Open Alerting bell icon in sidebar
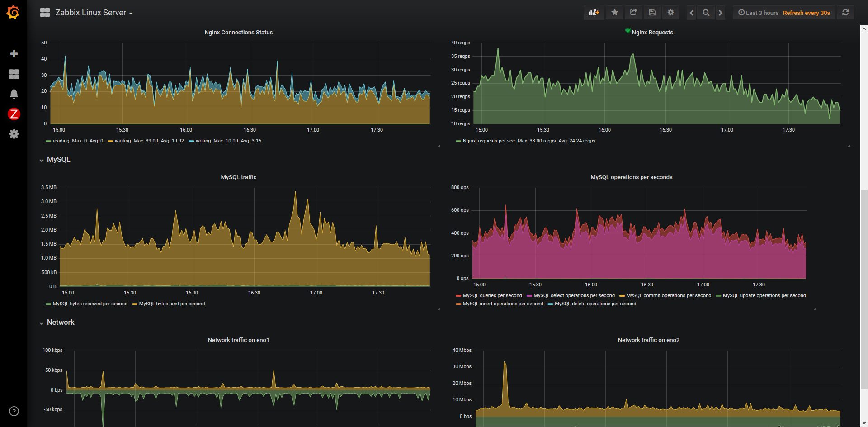 click(x=14, y=94)
